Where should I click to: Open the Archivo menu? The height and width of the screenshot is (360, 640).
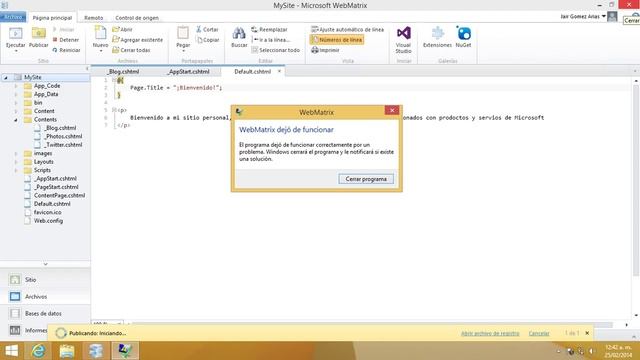click(x=13, y=17)
